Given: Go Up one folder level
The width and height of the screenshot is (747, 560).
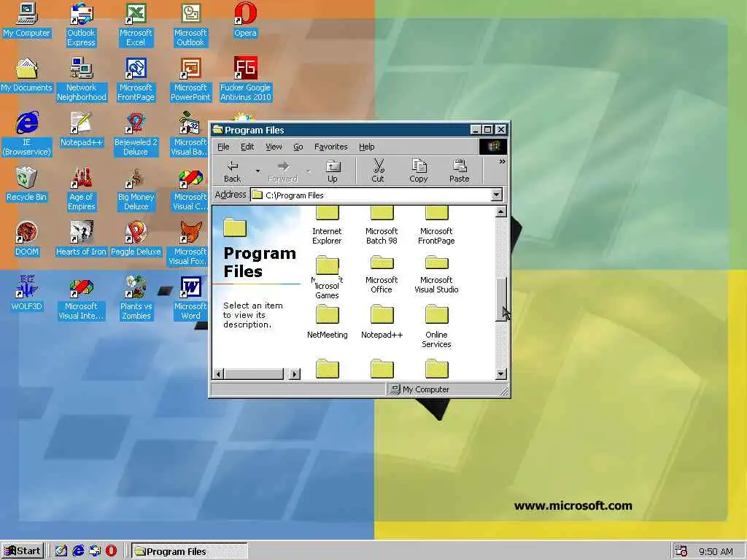Looking at the screenshot, I should tap(333, 171).
